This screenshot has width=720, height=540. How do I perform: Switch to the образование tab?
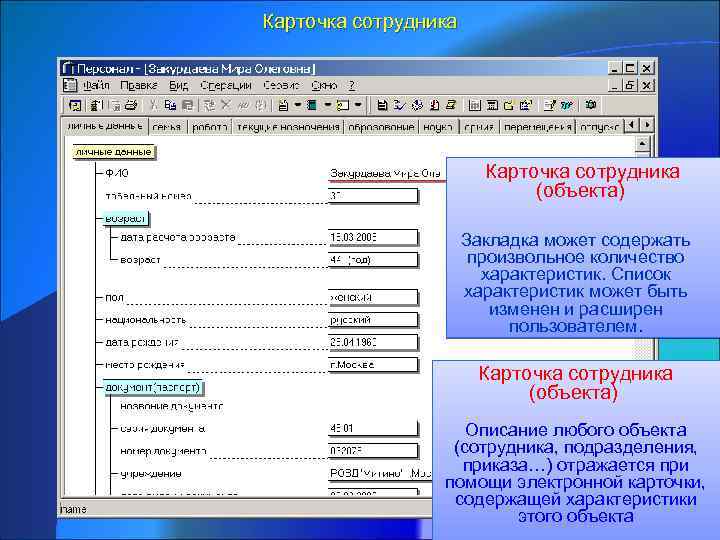pyautogui.click(x=381, y=127)
